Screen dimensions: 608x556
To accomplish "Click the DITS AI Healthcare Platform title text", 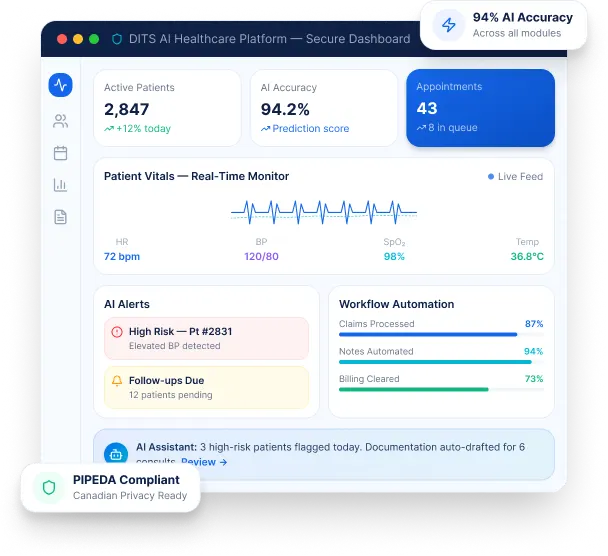I will 269,39.
